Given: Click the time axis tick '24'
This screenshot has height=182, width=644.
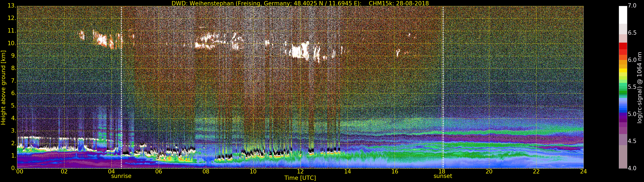Looking at the screenshot, I should tap(583, 171).
